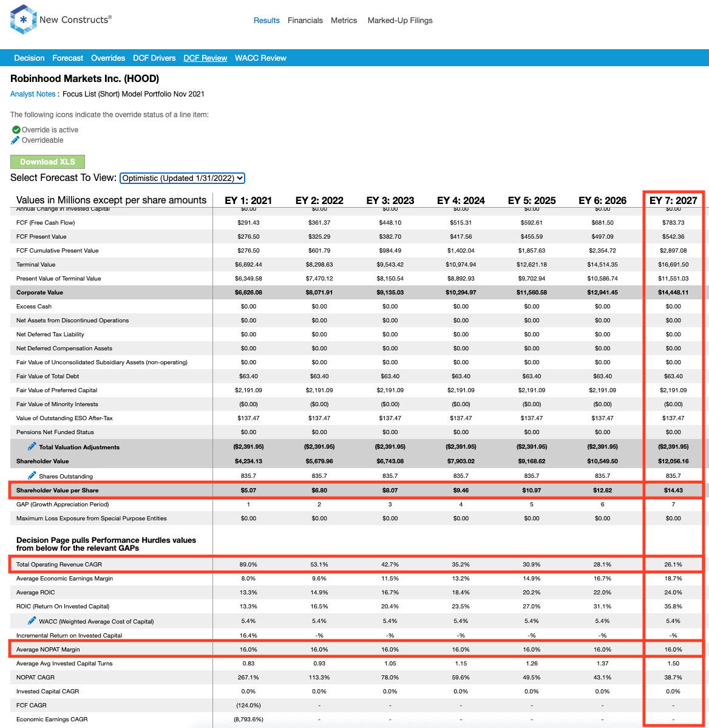Viewport: 709px width, 728px height.
Task: Select the DCF Review tab
Action: [205, 58]
